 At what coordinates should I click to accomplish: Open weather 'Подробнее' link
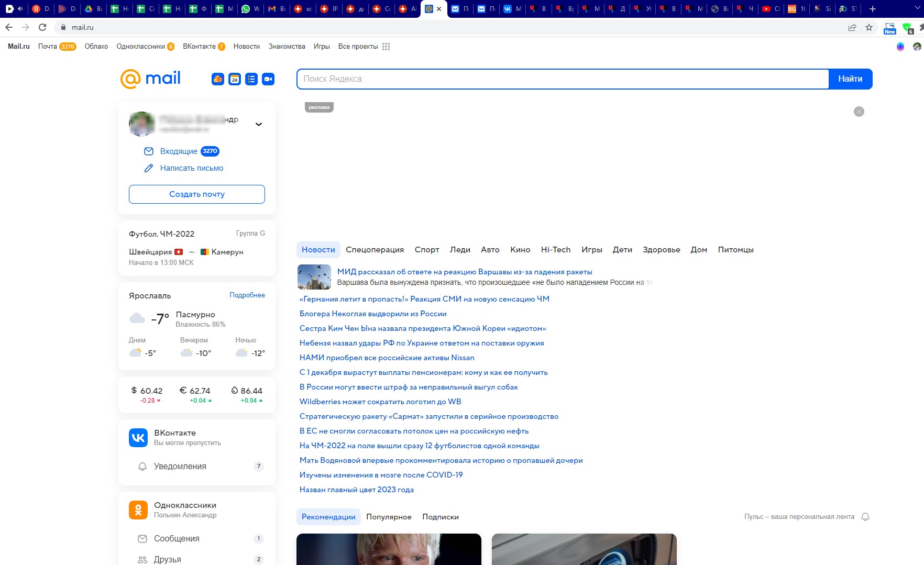pos(247,295)
